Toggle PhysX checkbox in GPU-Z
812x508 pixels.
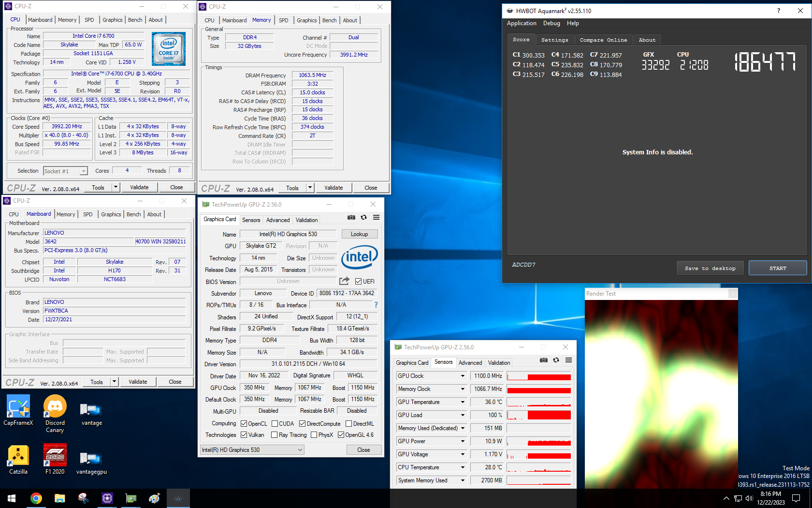314,434
